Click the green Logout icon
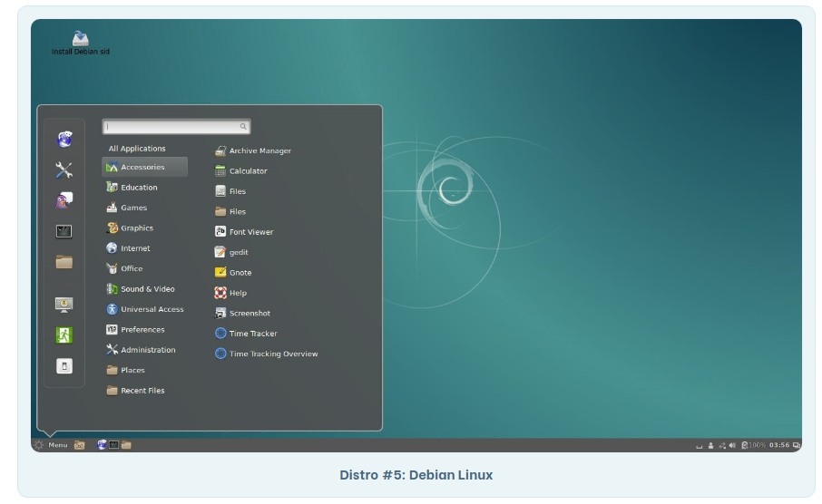The image size is (822, 504). [64, 334]
